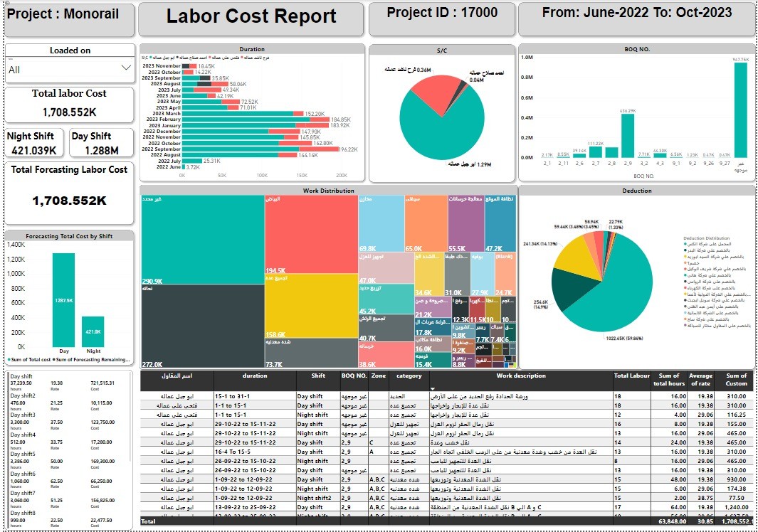Click the Day bar in Forecasting chart
This screenshot has width=758, height=532.
pos(63,299)
